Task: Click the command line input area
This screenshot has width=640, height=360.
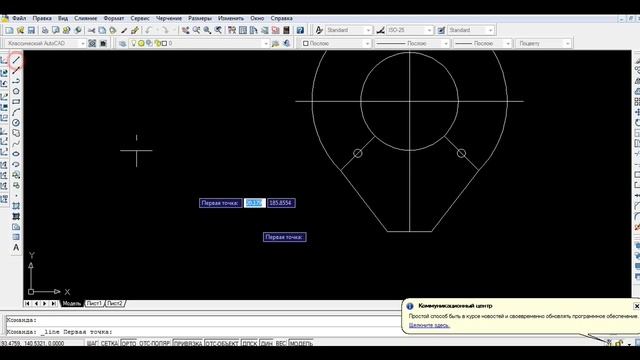Action: click(204, 332)
